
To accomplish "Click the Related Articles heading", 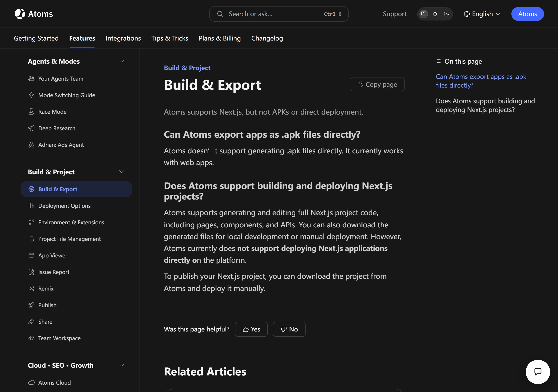I will click(205, 371).
